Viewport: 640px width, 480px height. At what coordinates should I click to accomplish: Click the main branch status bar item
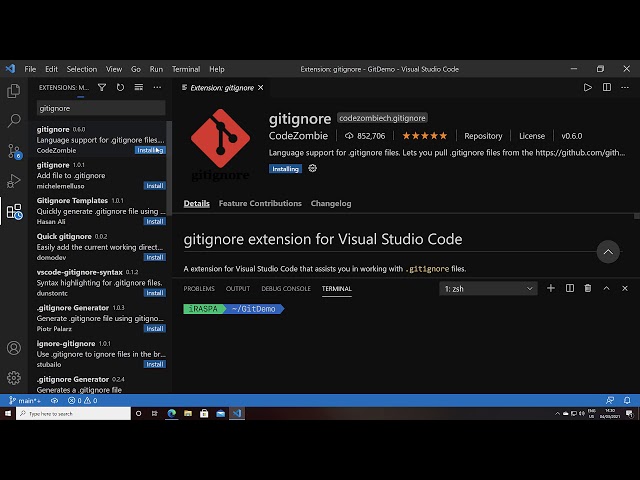(25, 400)
